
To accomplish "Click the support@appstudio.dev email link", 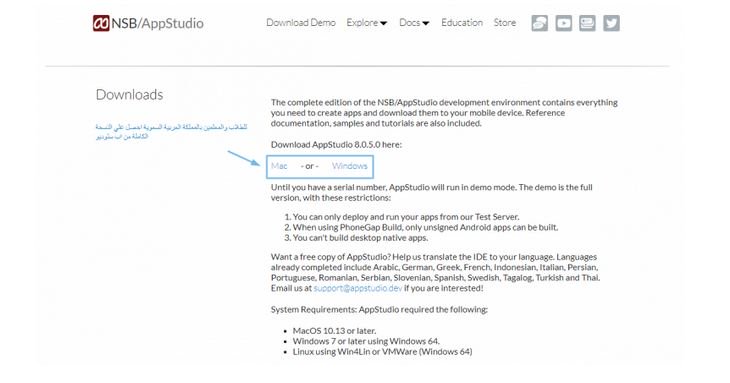I will coord(358,288).
